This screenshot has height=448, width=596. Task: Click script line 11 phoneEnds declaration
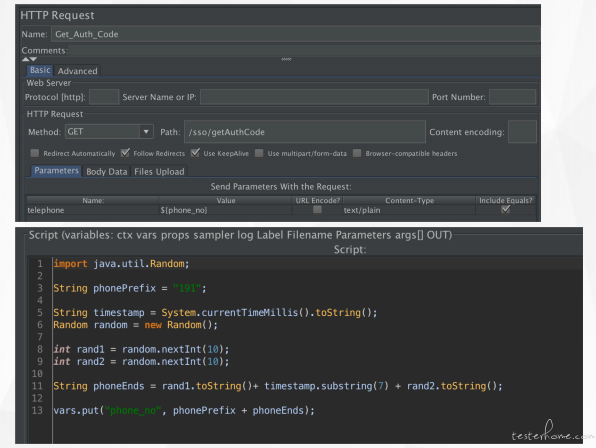tap(278, 386)
